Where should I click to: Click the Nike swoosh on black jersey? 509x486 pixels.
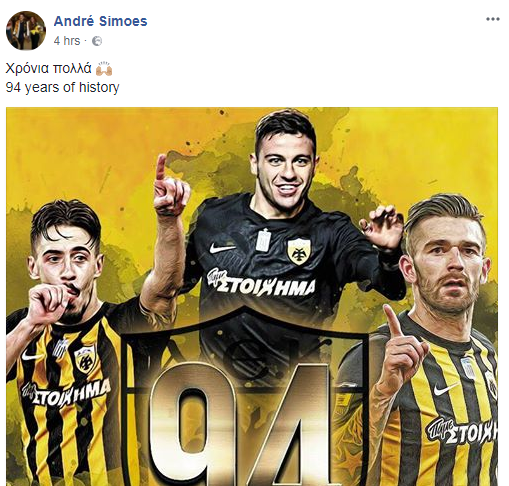coord(222,248)
